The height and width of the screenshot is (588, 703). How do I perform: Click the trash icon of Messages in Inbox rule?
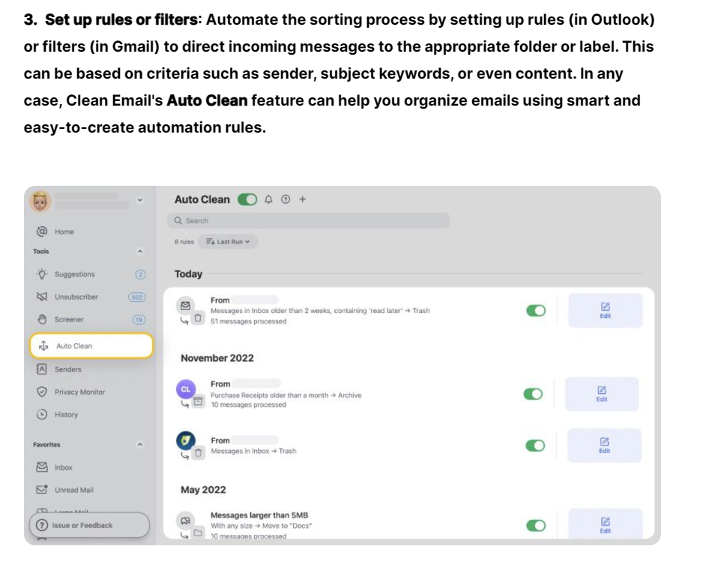[x=198, y=453]
